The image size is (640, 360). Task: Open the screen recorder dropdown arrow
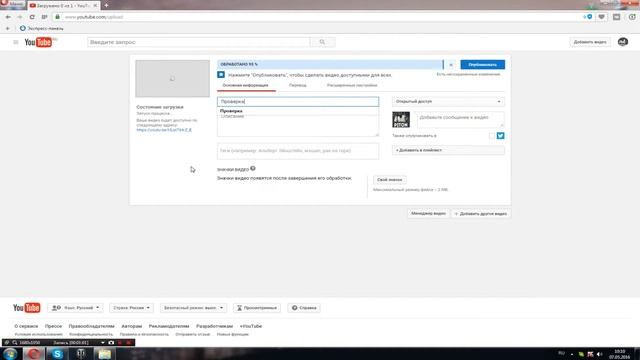[x=102, y=342]
